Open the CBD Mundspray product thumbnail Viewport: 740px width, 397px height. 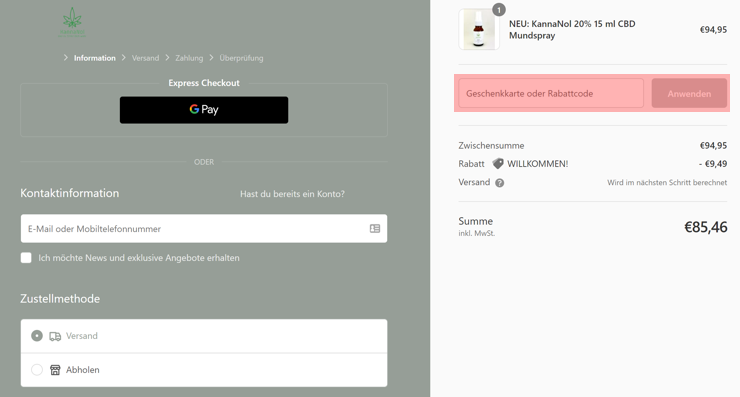tap(479, 29)
